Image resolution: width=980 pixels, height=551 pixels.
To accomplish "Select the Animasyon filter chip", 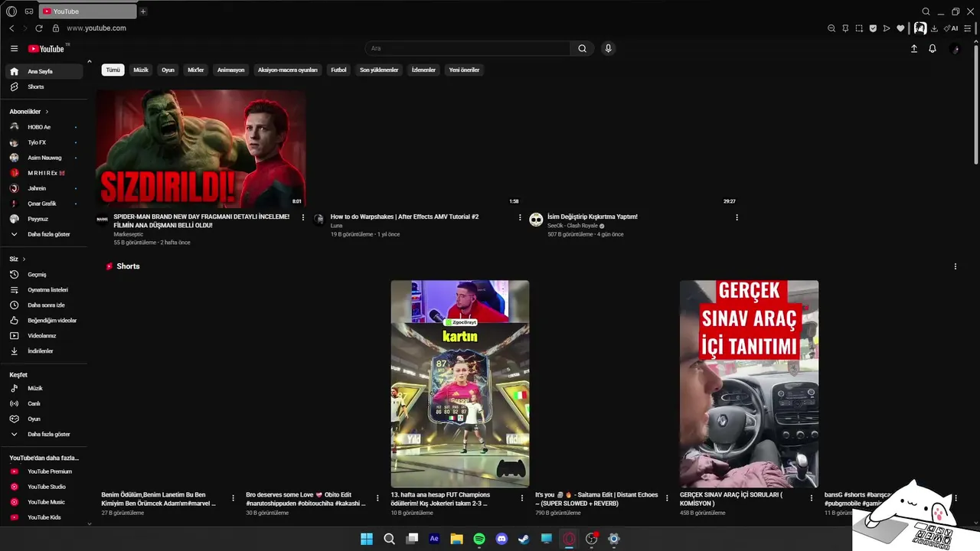I will click(x=230, y=70).
